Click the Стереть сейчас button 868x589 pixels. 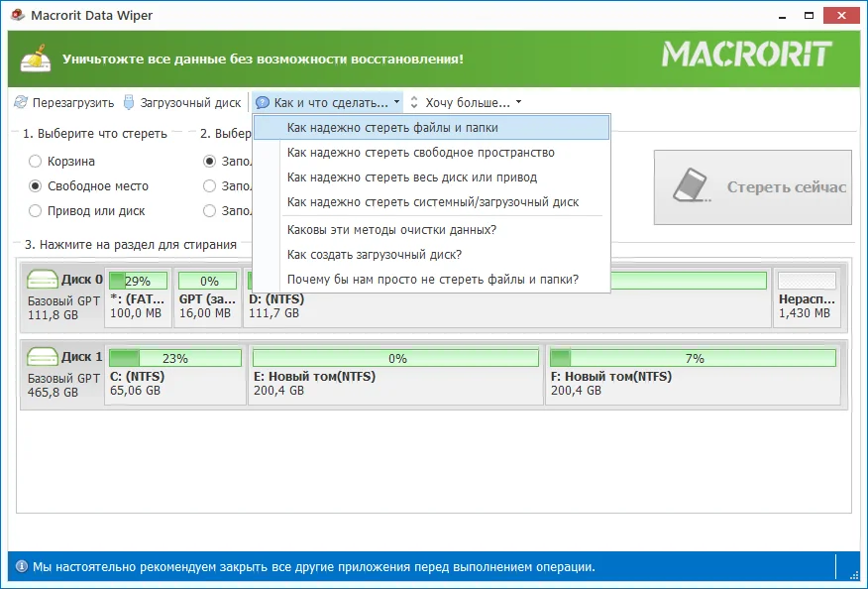tap(753, 187)
